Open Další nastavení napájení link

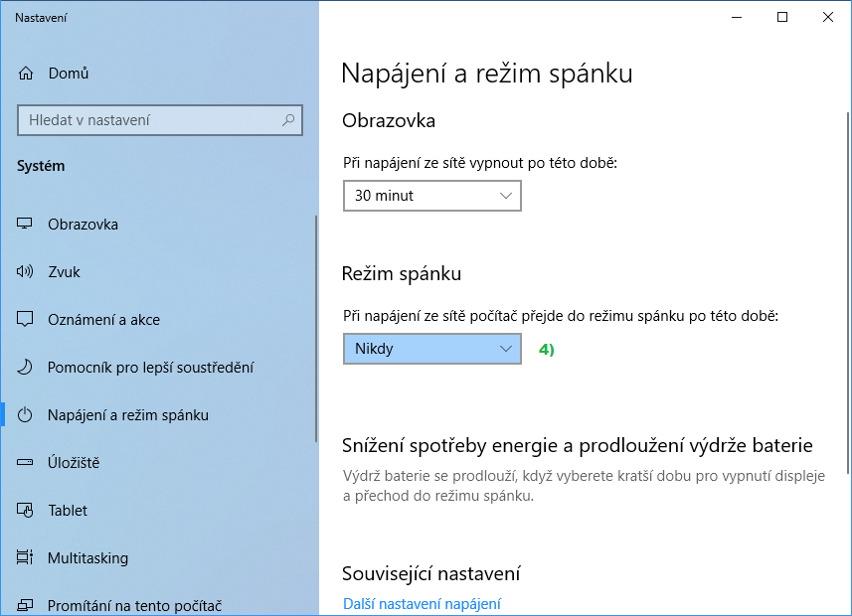coord(422,604)
